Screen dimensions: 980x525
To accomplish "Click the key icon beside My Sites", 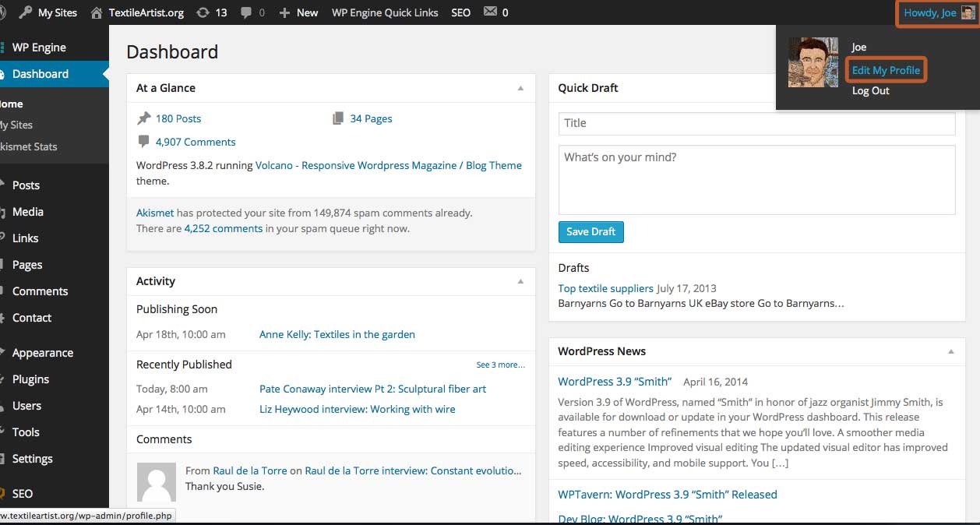I will pyautogui.click(x=25, y=12).
